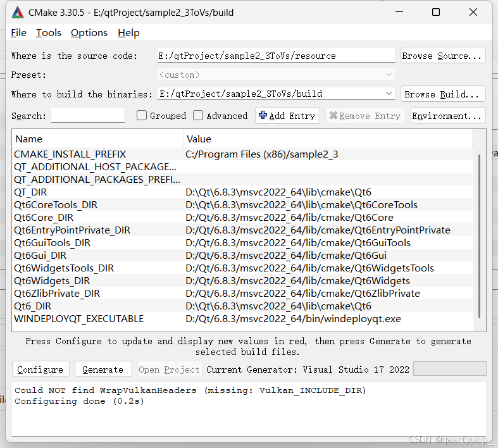Select the Qt6CoreTools_DIR entry
498x448 pixels.
[x=56, y=205]
